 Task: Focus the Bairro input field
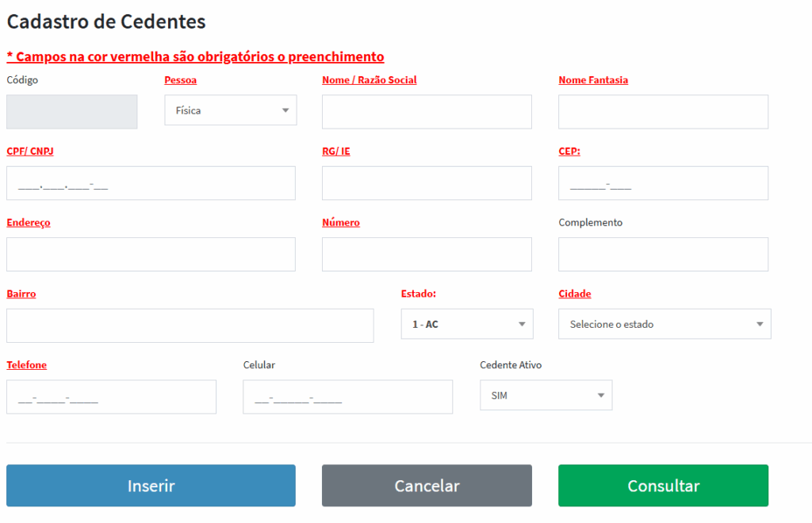coord(190,325)
